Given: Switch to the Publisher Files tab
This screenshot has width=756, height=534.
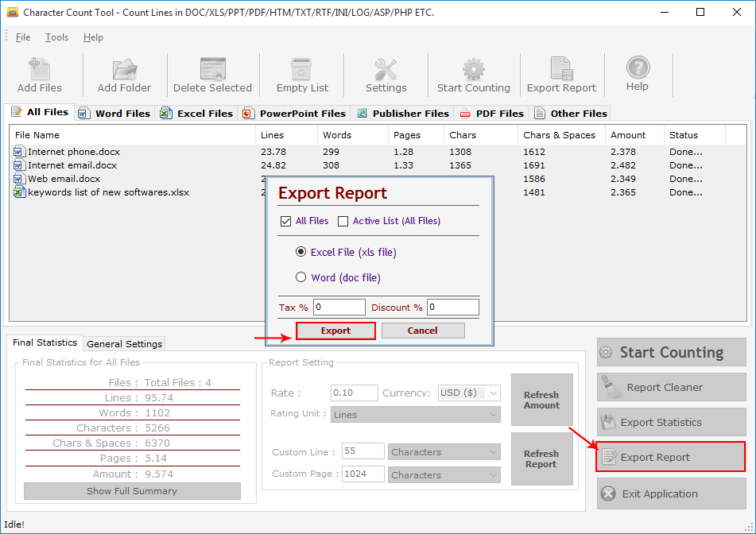Looking at the screenshot, I should pyautogui.click(x=403, y=114).
